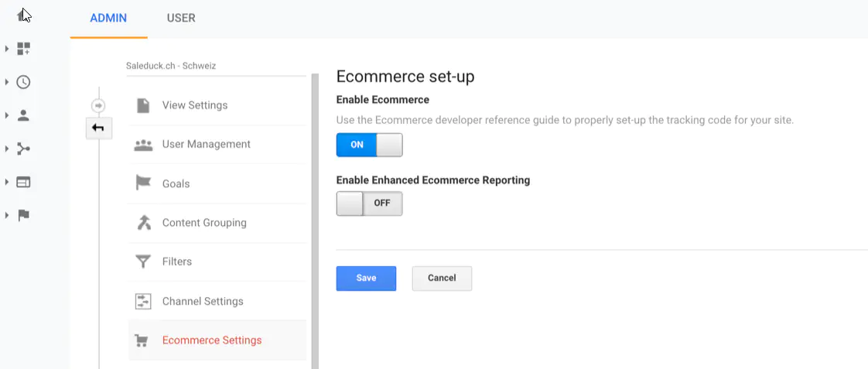The width and height of the screenshot is (868, 369).
Task: Enable Enhanced Ecommerce Reporting toggle
Action: [369, 203]
